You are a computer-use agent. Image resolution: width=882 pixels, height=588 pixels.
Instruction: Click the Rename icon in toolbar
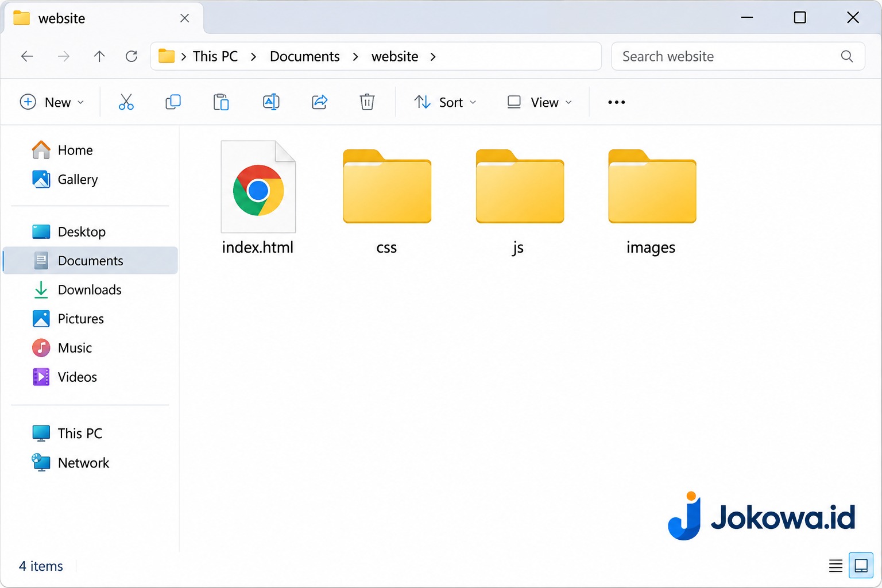click(x=271, y=102)
